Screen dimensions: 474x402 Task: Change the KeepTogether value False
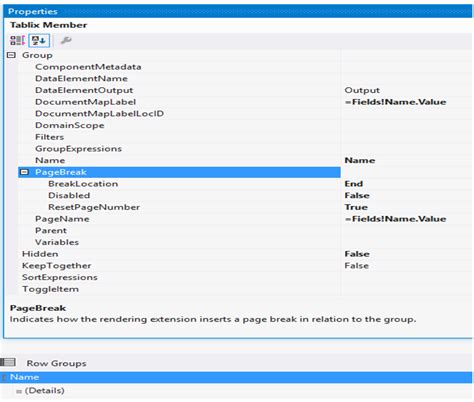357,266
